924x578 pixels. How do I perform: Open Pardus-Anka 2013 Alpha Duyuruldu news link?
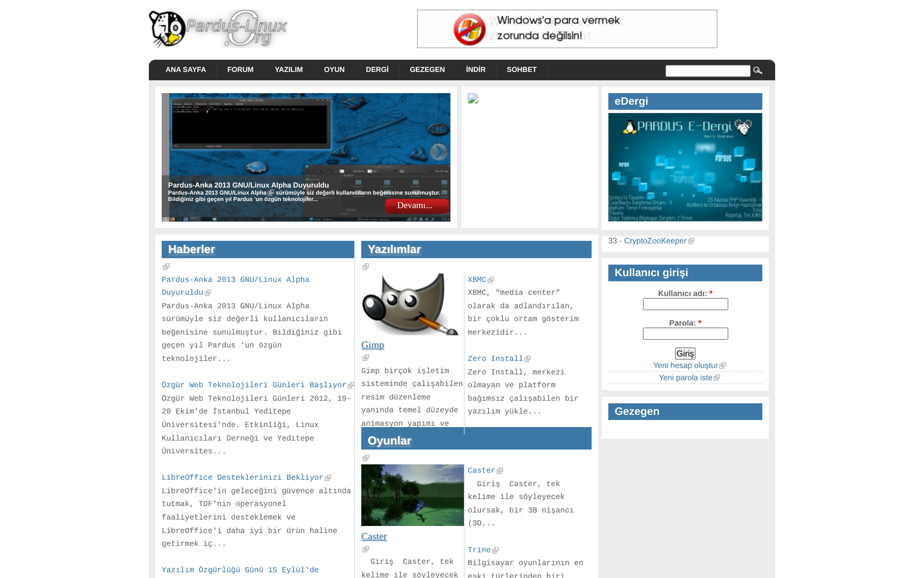(235, 286)
